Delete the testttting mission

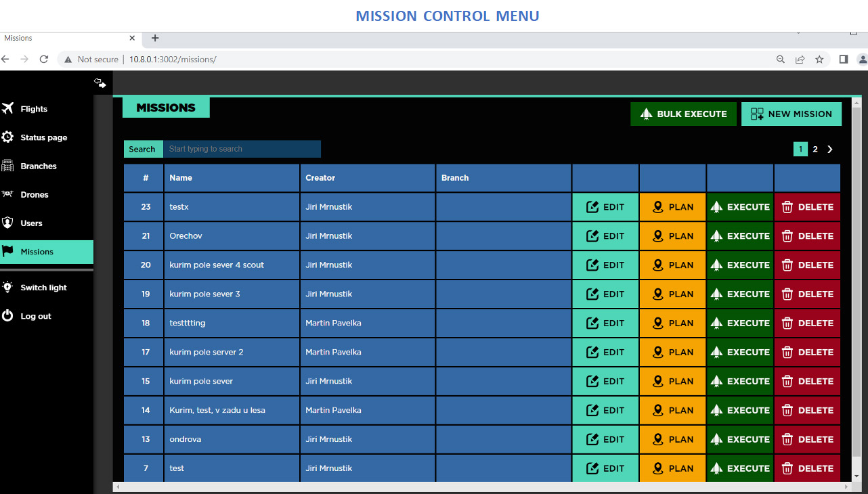click(807, 323)
